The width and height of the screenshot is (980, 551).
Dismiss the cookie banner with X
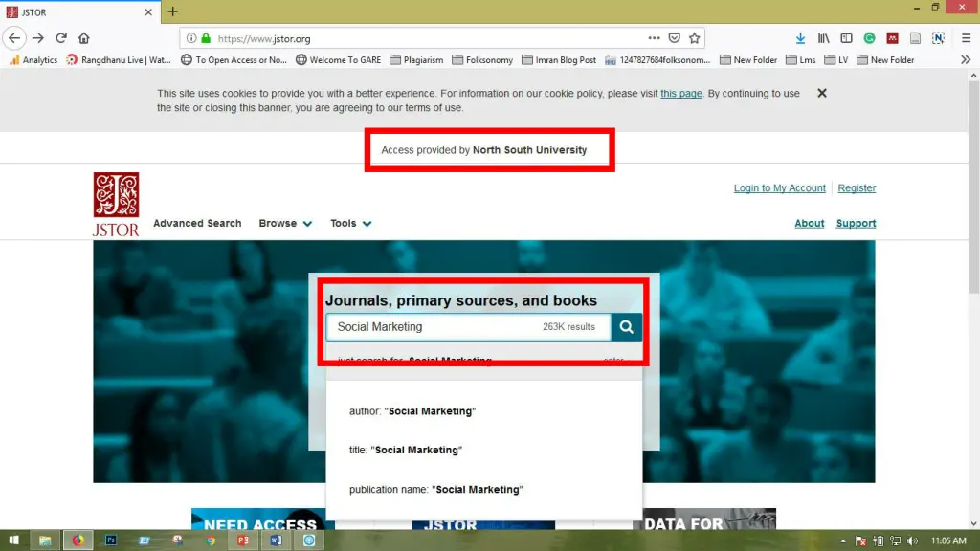tap(822, 93)
